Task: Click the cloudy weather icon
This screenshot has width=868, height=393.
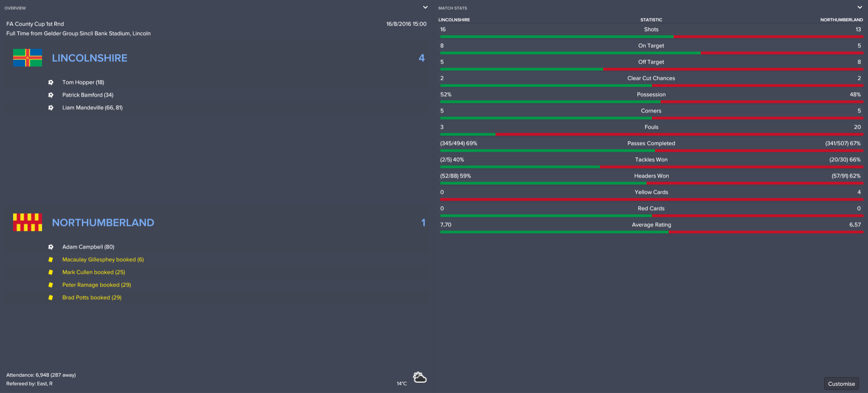Action: click(420, 377)
